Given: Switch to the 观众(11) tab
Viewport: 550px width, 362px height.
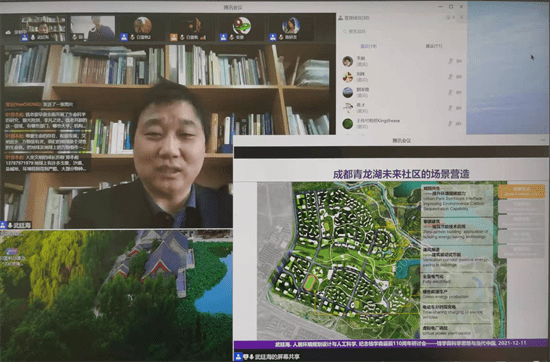Looking at the screenshot, I should click(434, 46).
